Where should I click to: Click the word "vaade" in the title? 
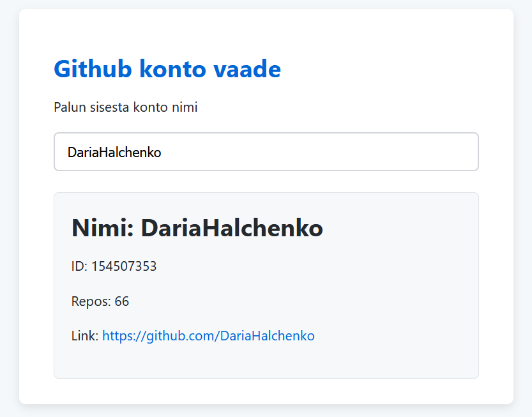click(252, 69)
